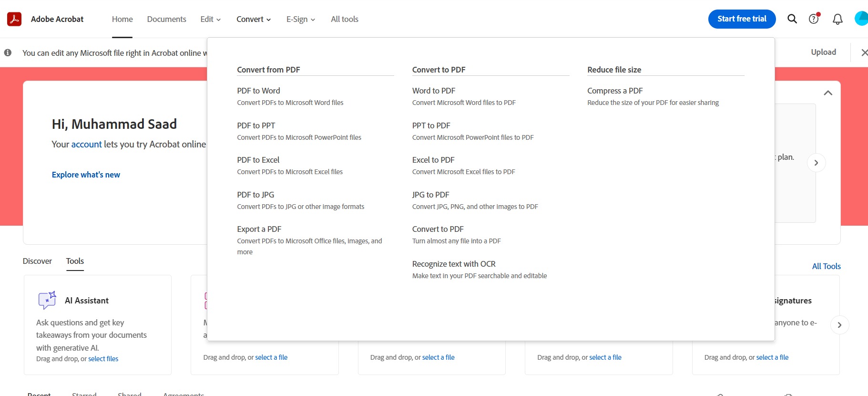Choose JPG to PDF conversion
The width and height of the screenshot is (868, 396).
point(430,195)
